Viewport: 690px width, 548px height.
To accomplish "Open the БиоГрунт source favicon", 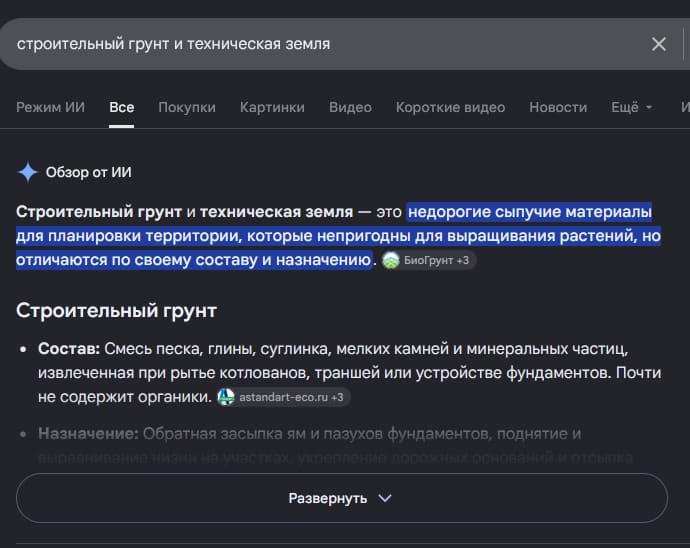I will 390,260.
